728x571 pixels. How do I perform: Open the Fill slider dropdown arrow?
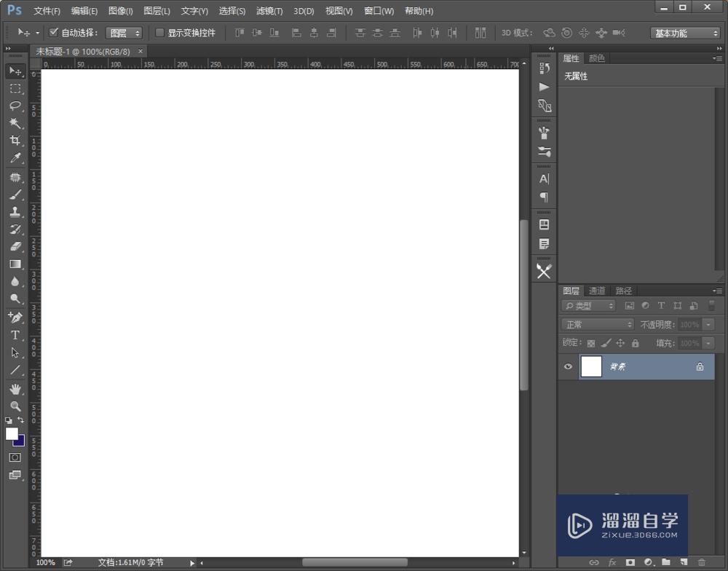point(708,343)
